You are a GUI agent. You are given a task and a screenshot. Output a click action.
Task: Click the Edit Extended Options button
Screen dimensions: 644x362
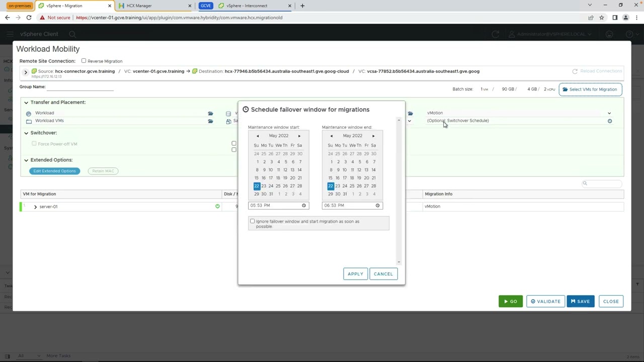tap(54, 171)
